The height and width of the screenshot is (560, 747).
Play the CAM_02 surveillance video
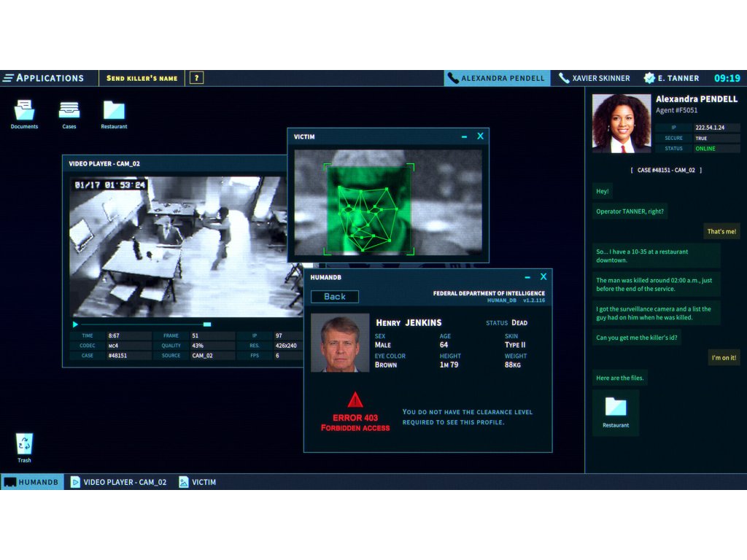click(75, 324)
